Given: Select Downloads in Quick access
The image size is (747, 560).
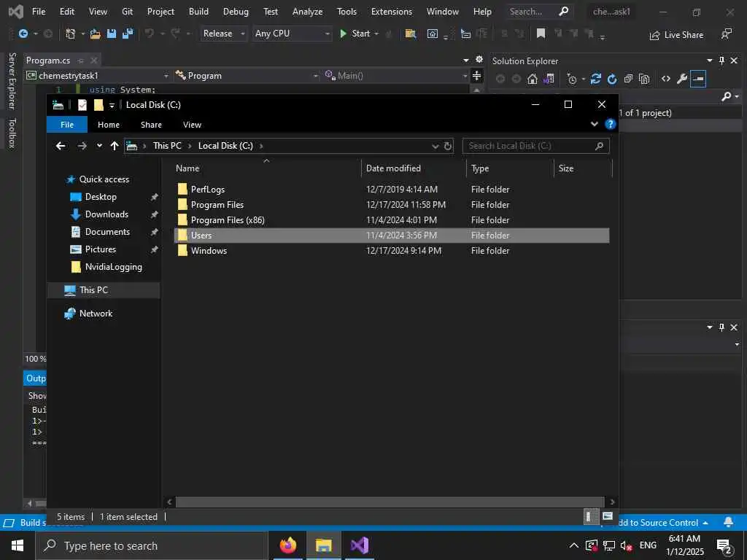Looking at the screenshot, I should 107,214.
